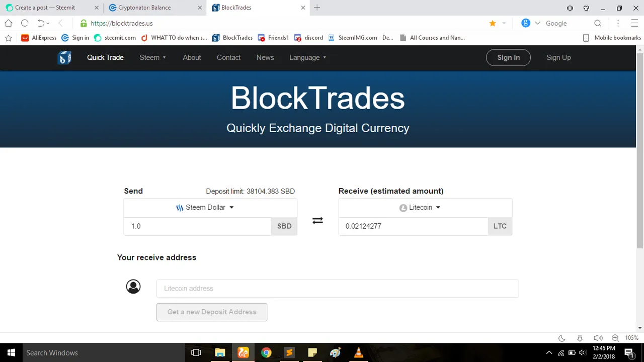This screenshot has width=644, height=362.
Task: Open BlockTrades bookmark
Action: click(x=232, y=38)
